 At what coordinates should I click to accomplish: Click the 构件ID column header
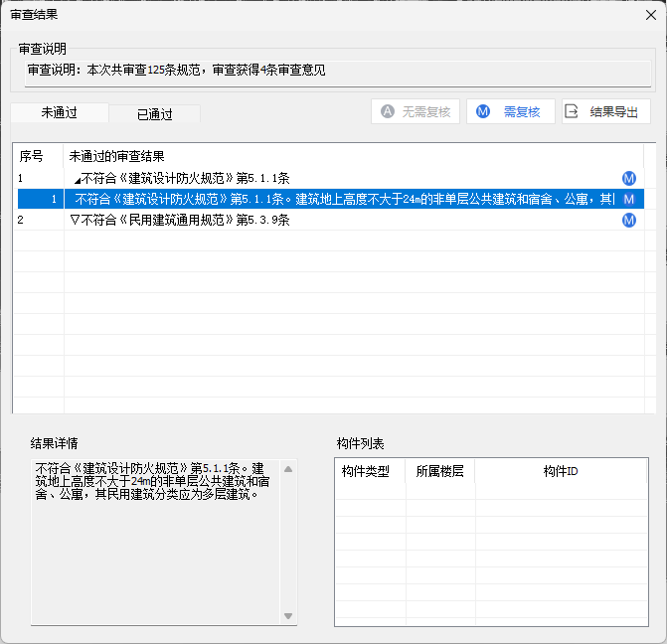click(561, 471)
